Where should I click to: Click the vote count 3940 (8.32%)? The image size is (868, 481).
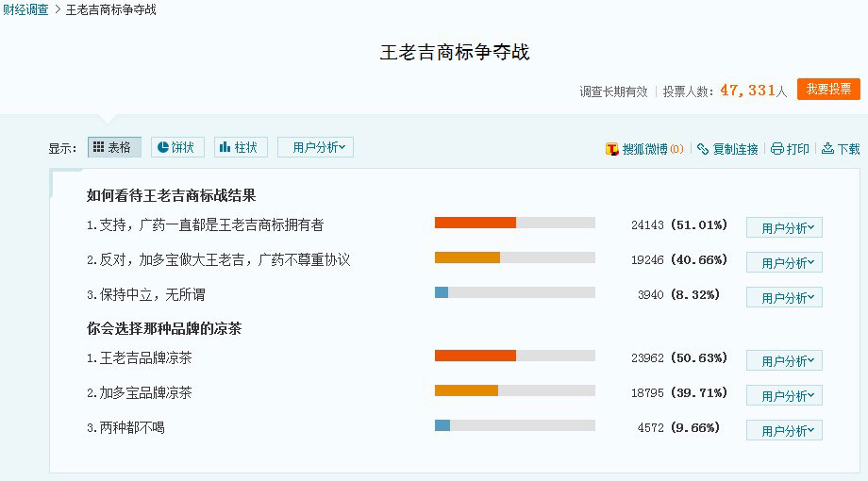678,294
